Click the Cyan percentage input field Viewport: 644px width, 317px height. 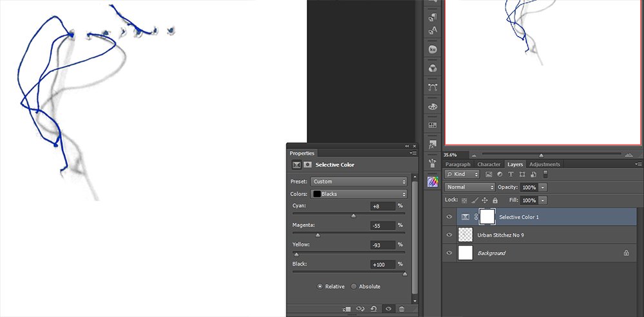point(383,206)
